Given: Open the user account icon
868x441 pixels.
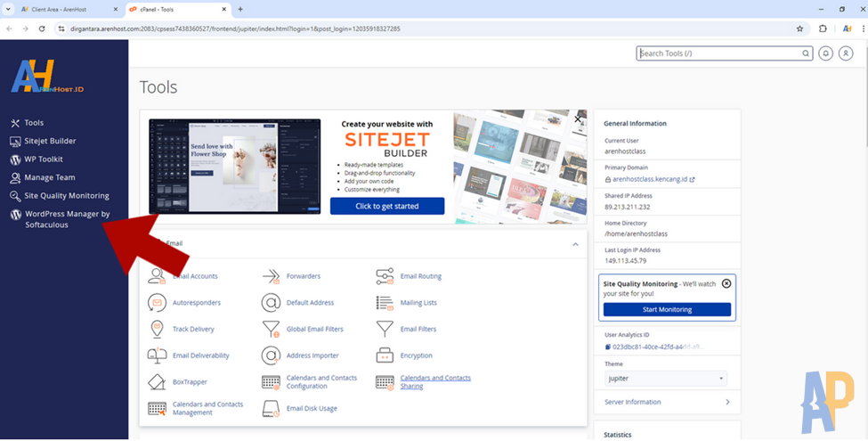Looking at the screenshot, I should click(846, 53).
